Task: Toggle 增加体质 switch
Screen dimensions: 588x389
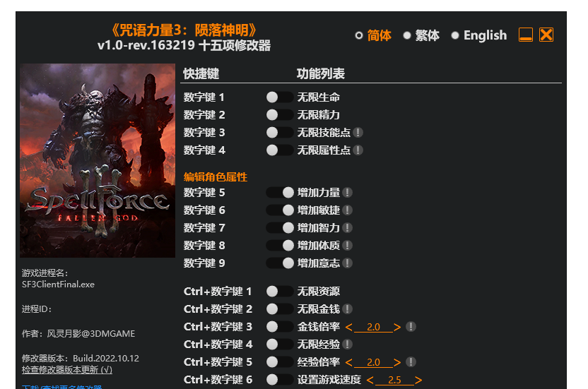Action: [x=280, y=245]
